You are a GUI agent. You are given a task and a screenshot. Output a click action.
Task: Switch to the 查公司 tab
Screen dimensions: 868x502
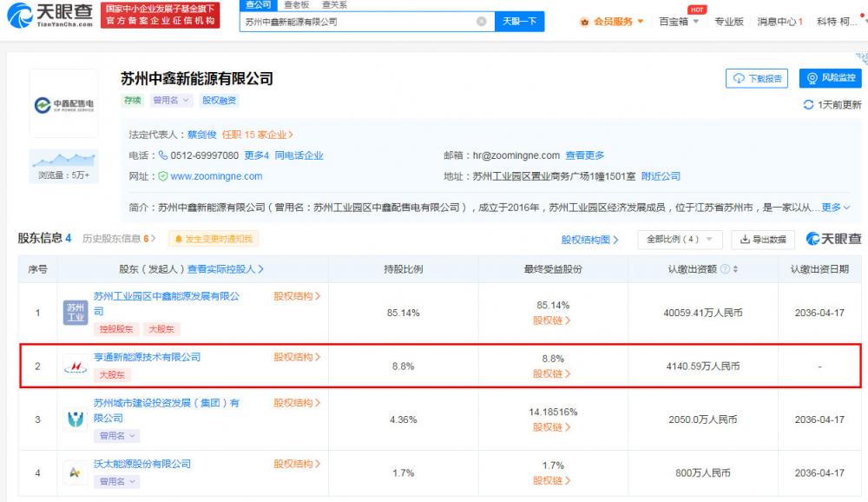258,4
